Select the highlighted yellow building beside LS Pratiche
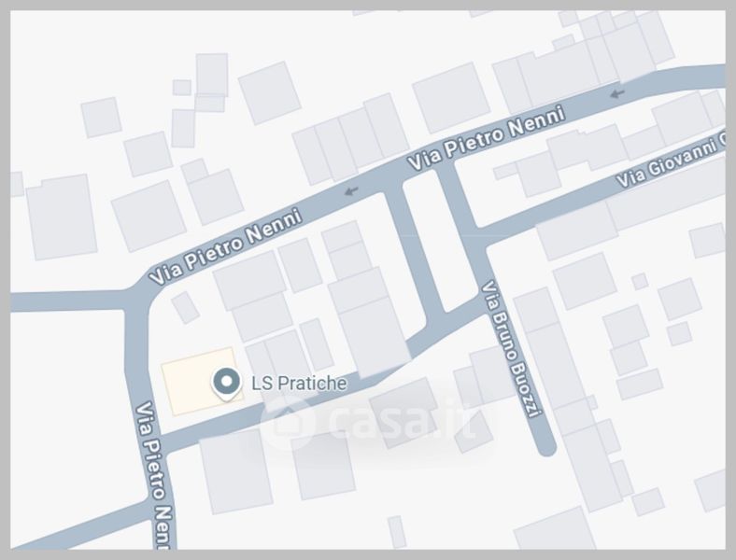This screenshot has width=736, height=560. click(202, 382)
